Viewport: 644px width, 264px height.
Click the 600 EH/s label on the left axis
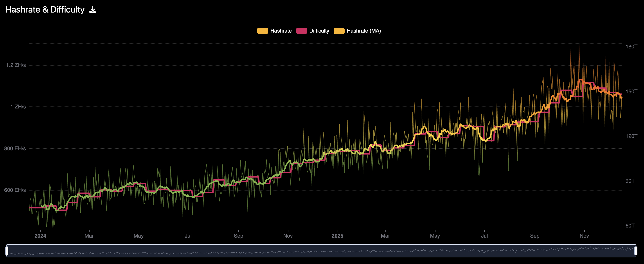(x=15, y=190)
